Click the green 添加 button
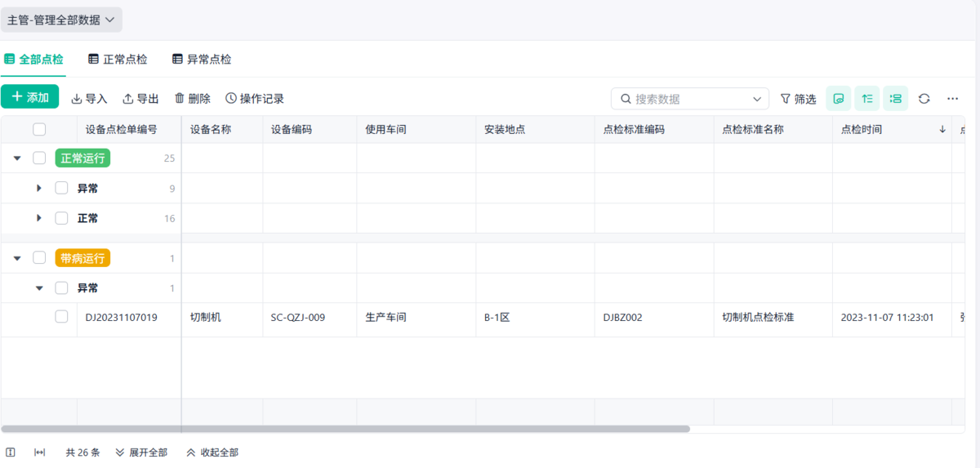The image size is (980, 468). click(x=30, y=97)
